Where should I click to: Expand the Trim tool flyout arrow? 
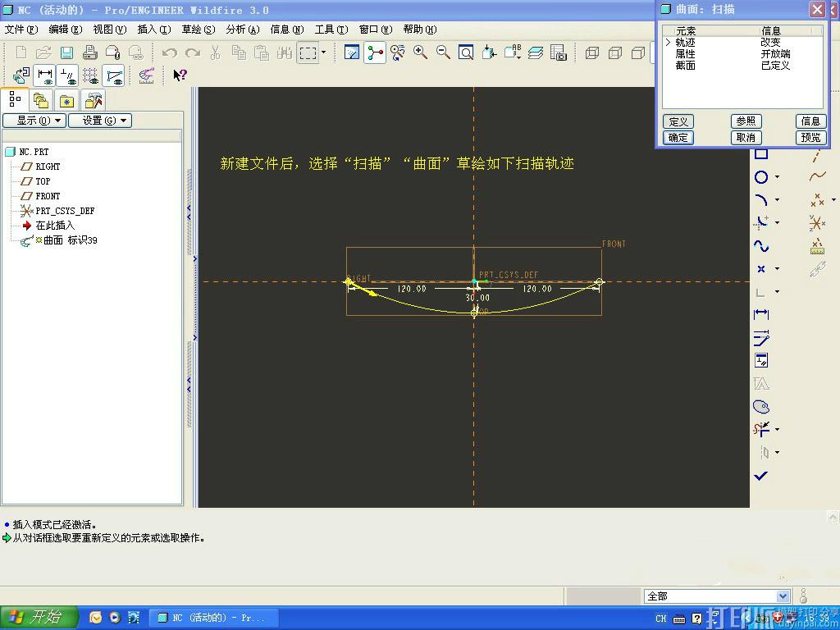point(778,429)
